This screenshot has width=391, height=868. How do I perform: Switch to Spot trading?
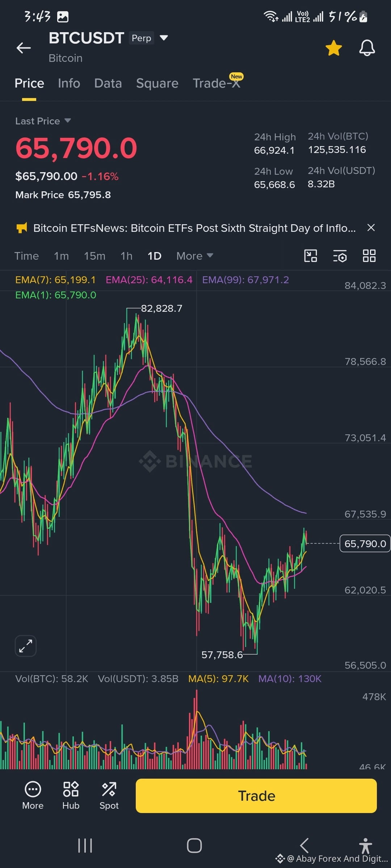(109, 795)
